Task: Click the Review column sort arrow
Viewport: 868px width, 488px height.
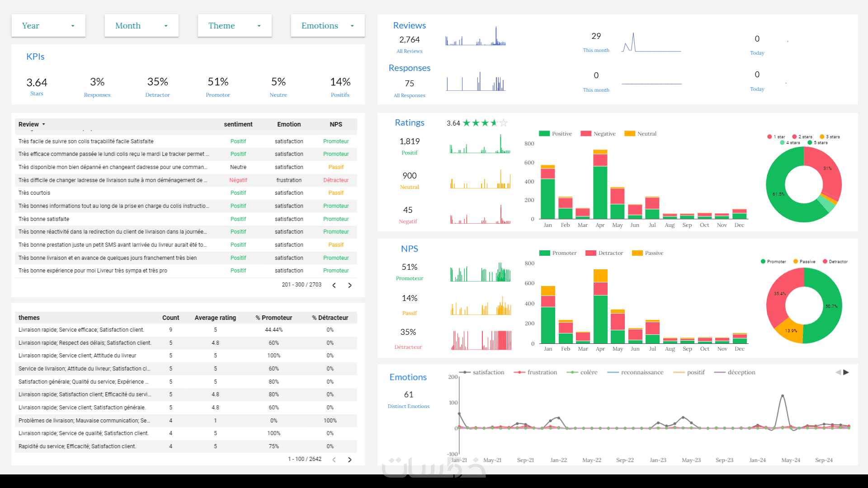Action: [x=44, y=124]
